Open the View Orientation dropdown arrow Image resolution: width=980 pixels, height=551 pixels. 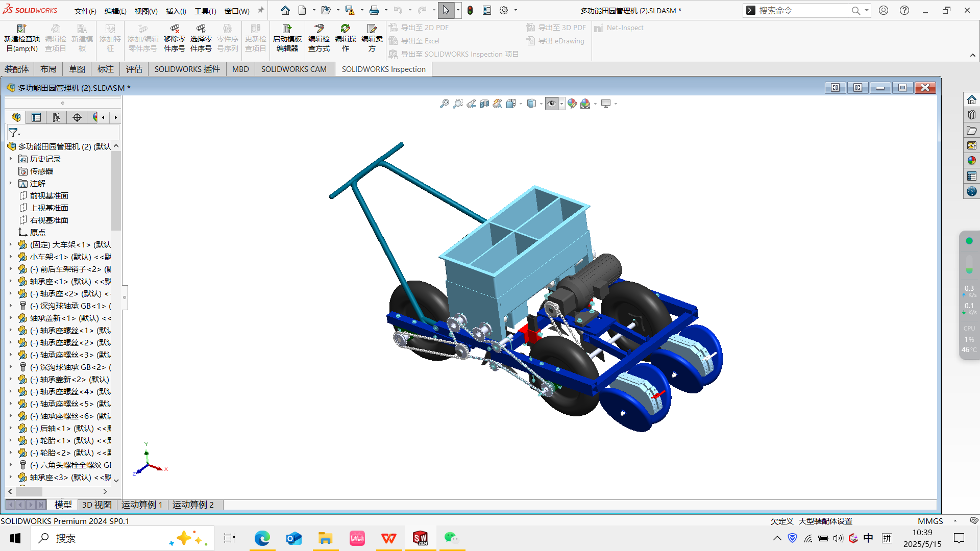click(x=521, y=104)
